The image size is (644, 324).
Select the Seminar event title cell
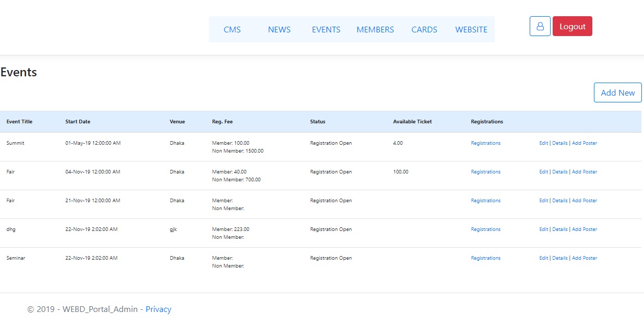tap(16, 258)
